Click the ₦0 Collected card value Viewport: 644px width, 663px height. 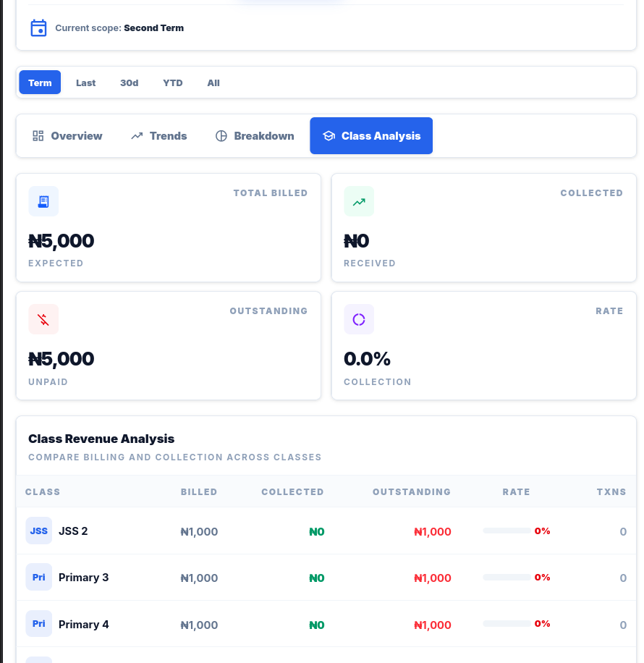357,241
